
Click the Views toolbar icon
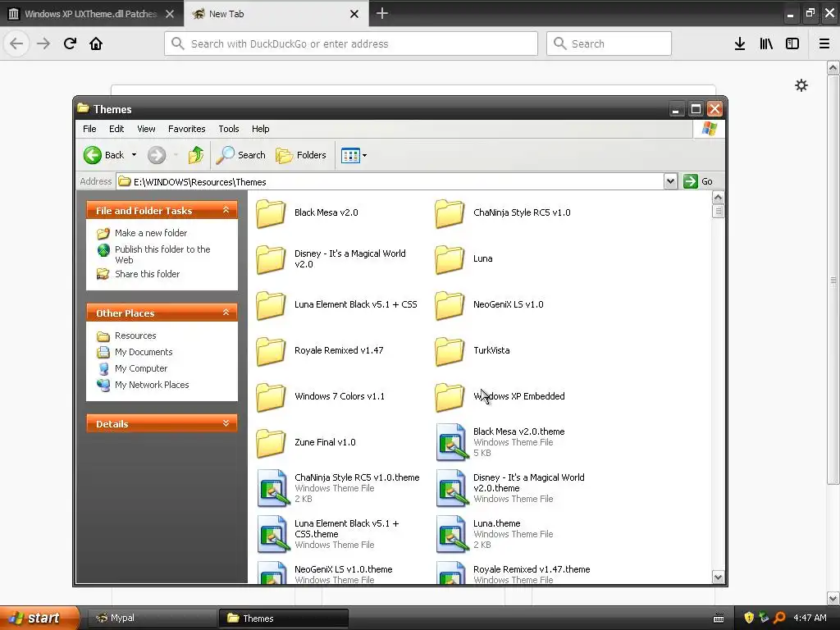(x=350, y=156)
